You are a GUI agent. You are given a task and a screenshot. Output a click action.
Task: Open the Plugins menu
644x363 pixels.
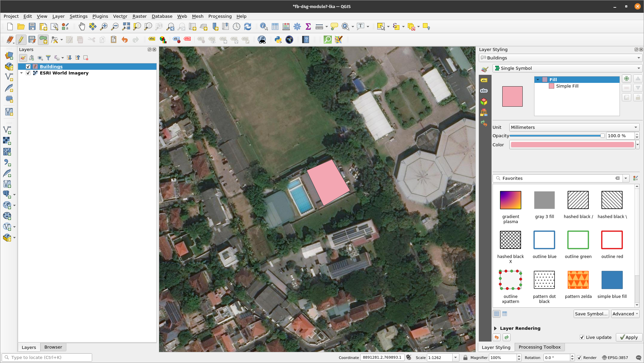coord(99,16)
